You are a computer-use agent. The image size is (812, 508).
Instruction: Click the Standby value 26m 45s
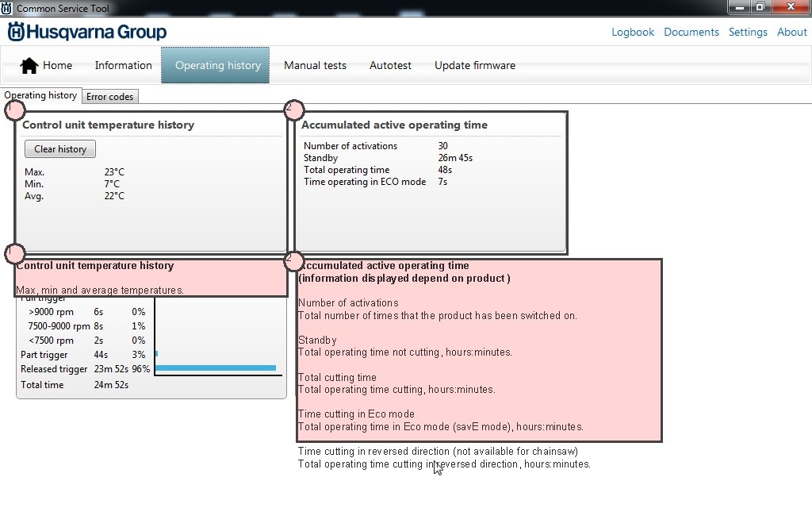455,158
